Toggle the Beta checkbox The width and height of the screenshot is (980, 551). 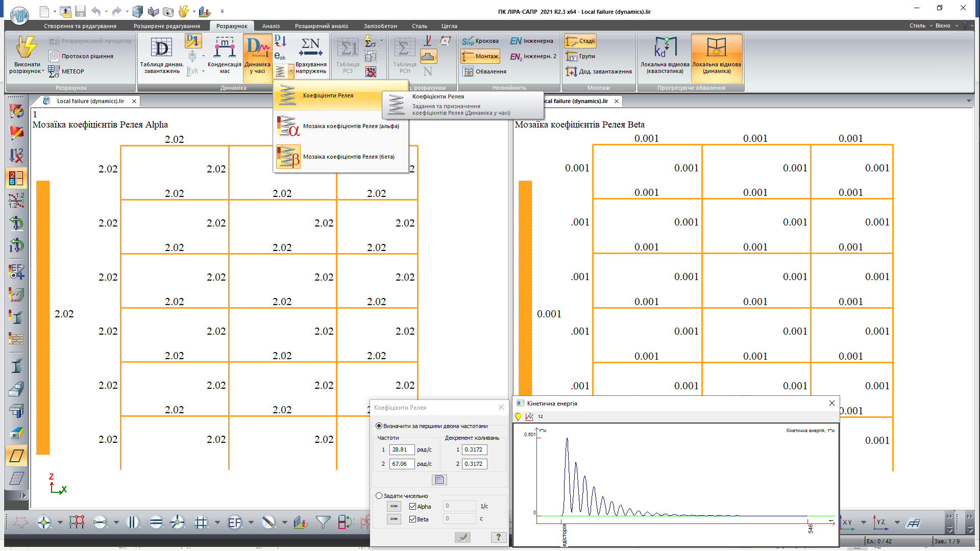(412, 519)
